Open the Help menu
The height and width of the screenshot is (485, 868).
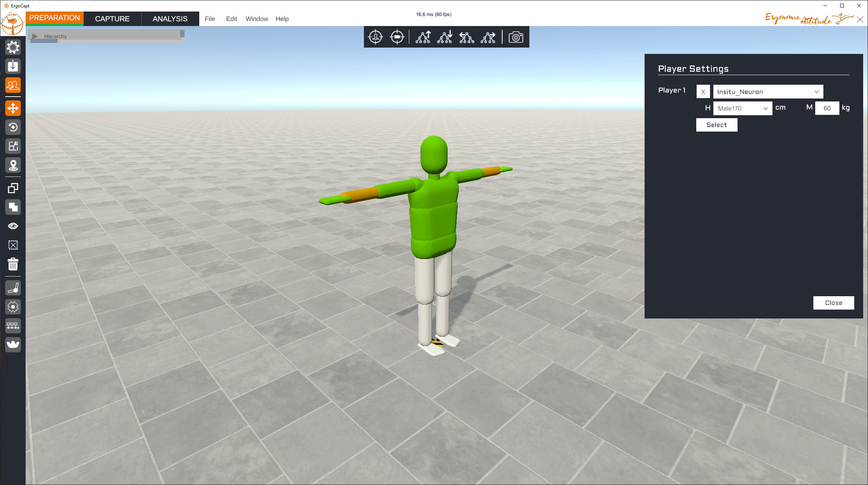click(282, 19)
